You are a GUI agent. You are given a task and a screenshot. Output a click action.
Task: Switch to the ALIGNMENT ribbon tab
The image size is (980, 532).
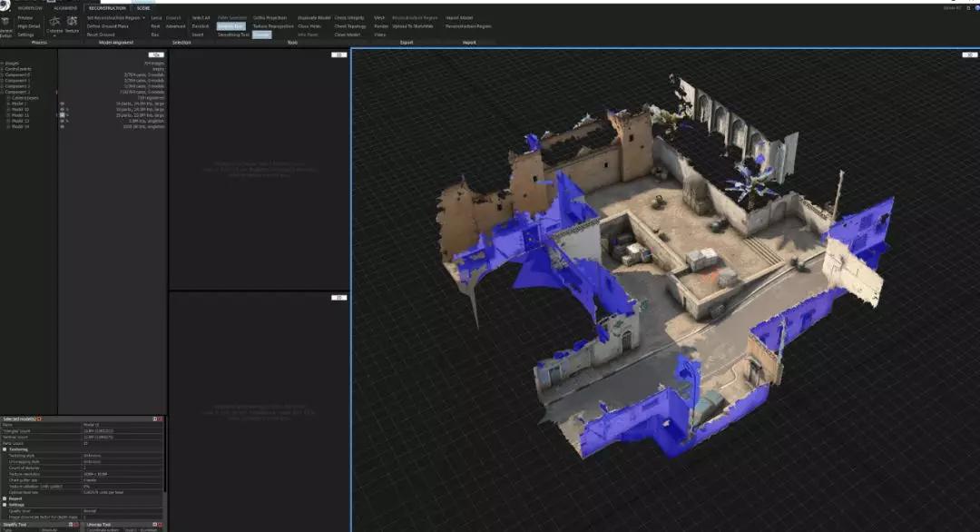coord(65,7)
